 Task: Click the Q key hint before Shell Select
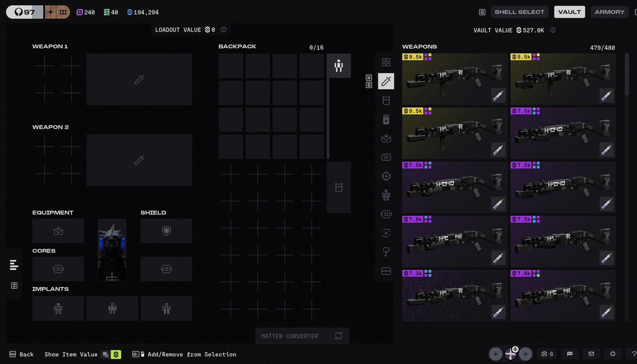click(482, 12)
